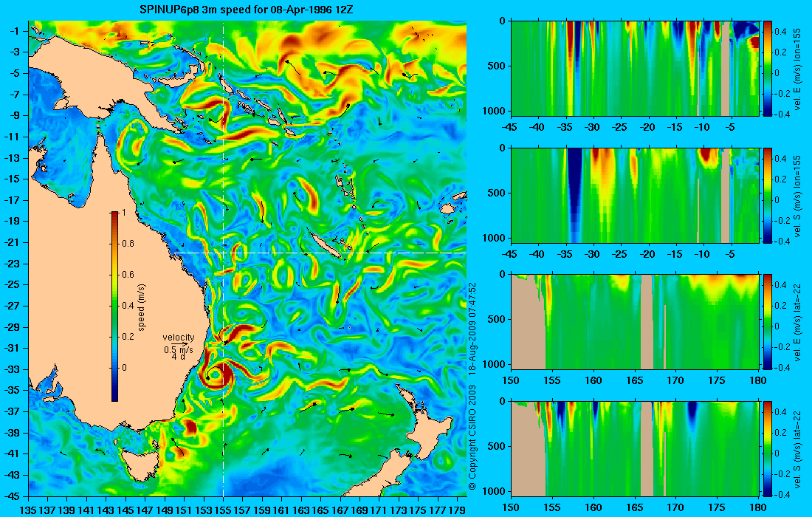The width and height of the screenshot is (812, 517).
Task: Click the "vel. E (m/s) lat=-22" label
Action: click(797, 321)
